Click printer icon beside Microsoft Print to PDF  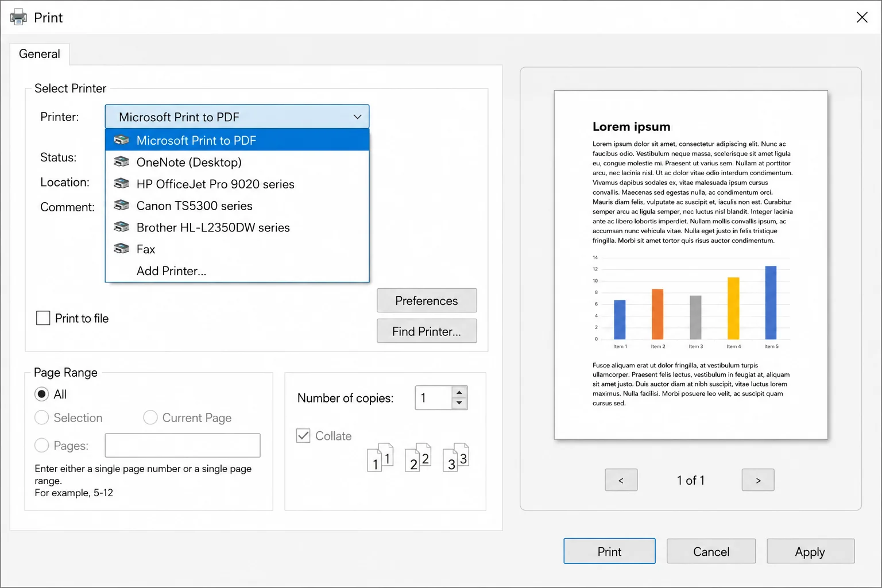121,140
